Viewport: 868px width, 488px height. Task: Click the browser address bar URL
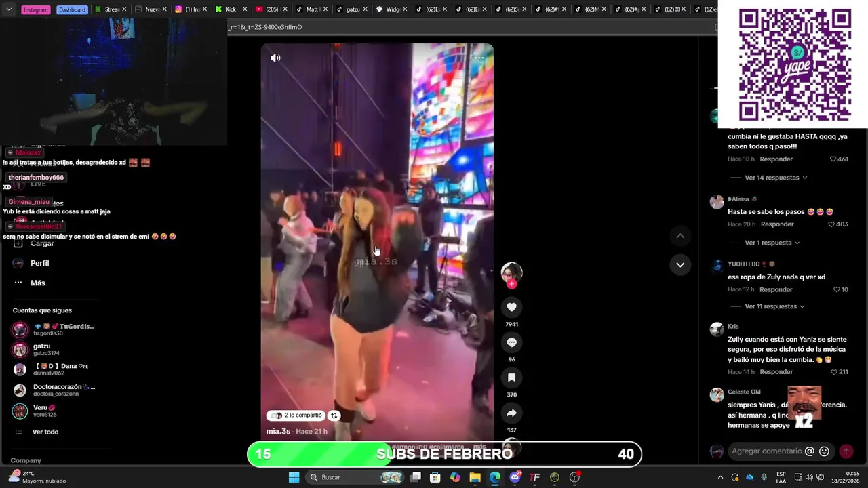pyautogui.click(x=266, y=27)
